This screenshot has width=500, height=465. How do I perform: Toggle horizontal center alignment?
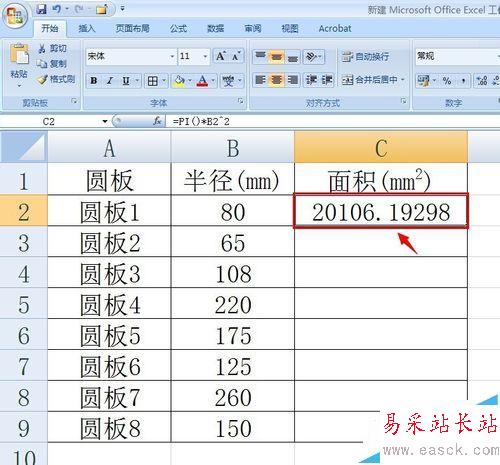276,80
